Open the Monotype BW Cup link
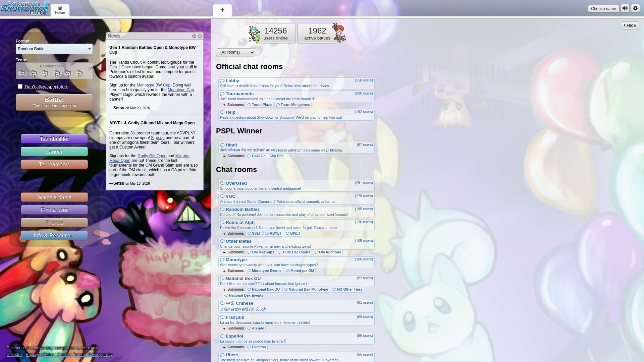 [154, 85]
